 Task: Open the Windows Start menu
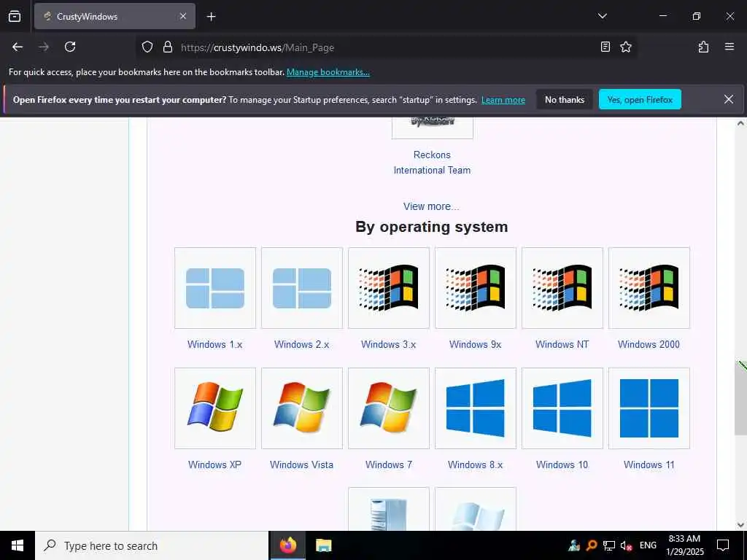[18, 545]
